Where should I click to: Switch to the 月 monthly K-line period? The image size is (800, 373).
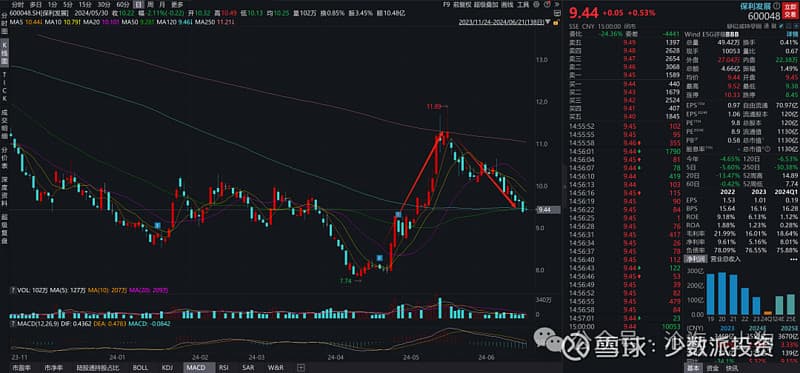pos(162,4)
